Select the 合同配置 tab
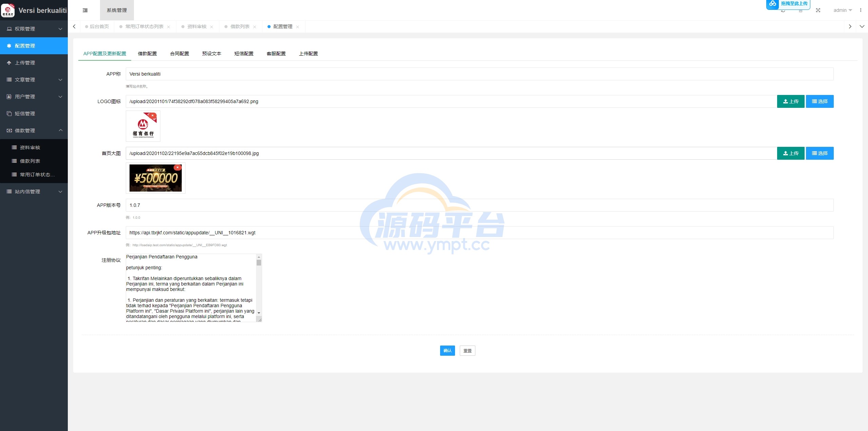 179,54
